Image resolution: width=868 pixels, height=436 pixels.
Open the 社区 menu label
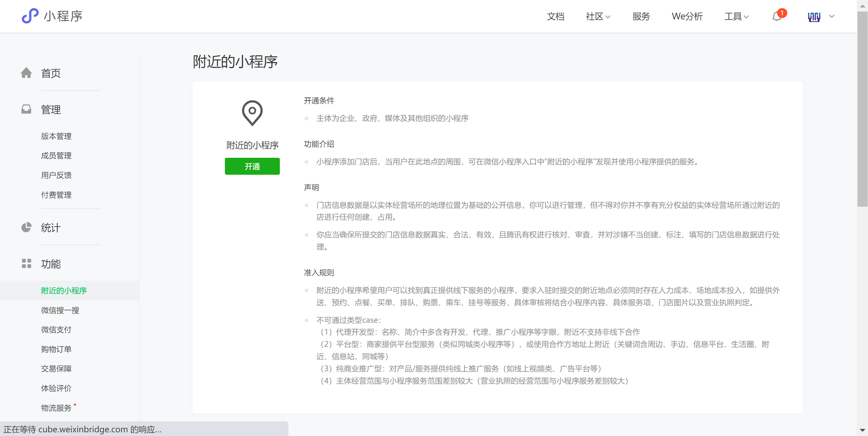595,16
